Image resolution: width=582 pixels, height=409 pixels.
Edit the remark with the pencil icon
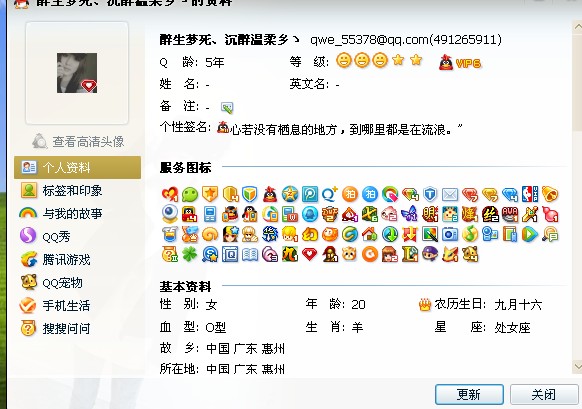coord(227,107)
